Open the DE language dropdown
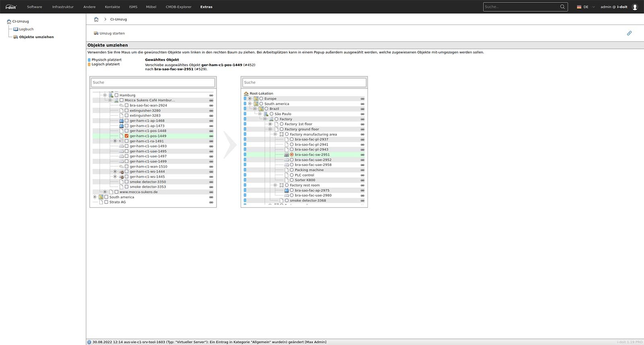Screen dimensions: 644x345 586,7
